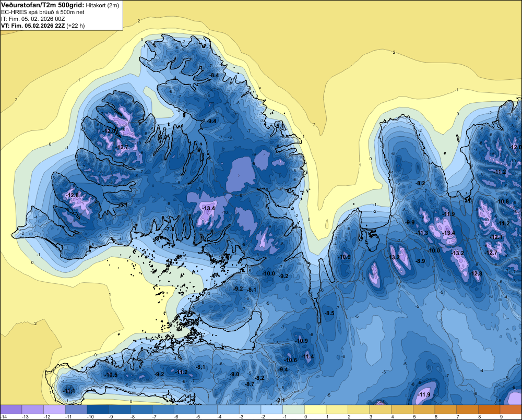Click the -10.8 temperature label
The image size is (522, 420).
point(503,202)
